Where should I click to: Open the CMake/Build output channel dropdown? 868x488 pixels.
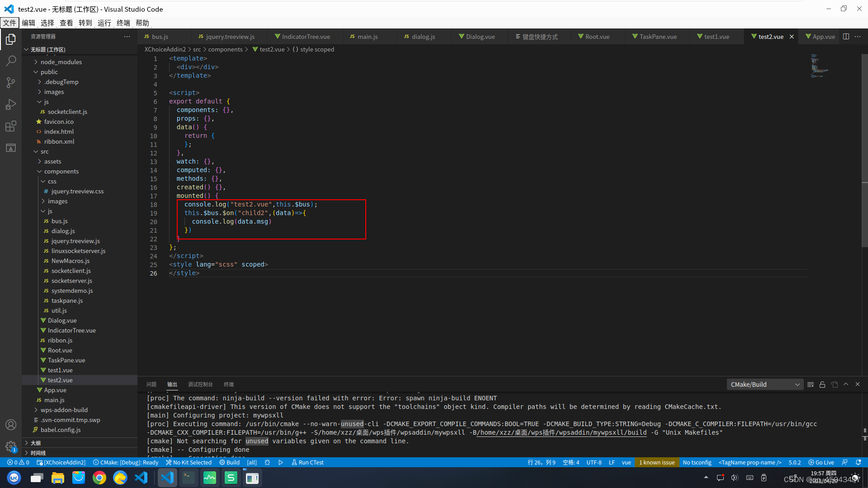click(765, 385)
